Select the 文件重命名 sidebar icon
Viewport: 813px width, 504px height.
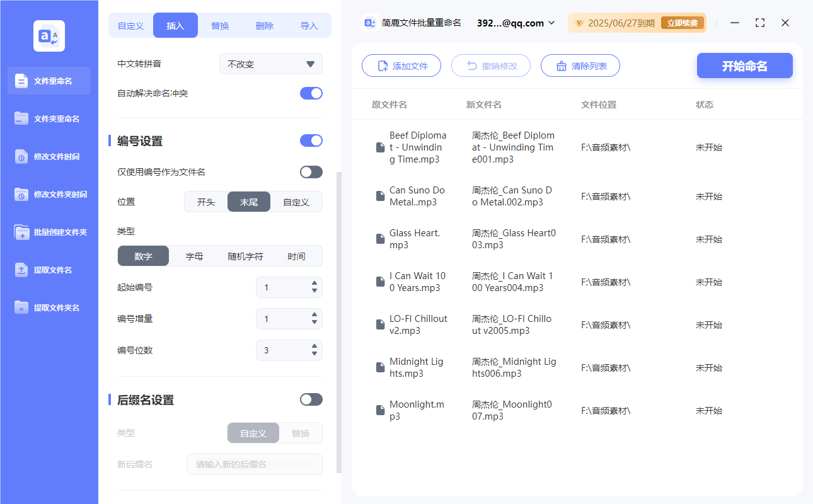49,81
